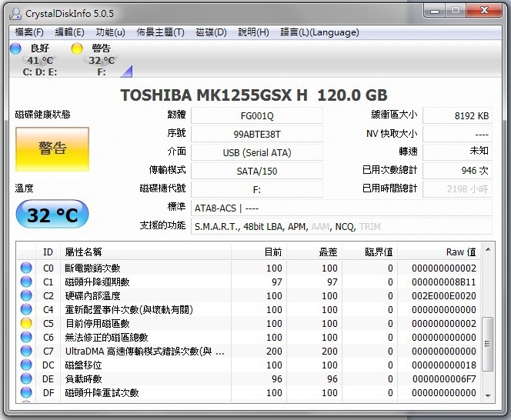Open the 佈景主題(T) menu

pyautogui.click(x=160, y=32)
